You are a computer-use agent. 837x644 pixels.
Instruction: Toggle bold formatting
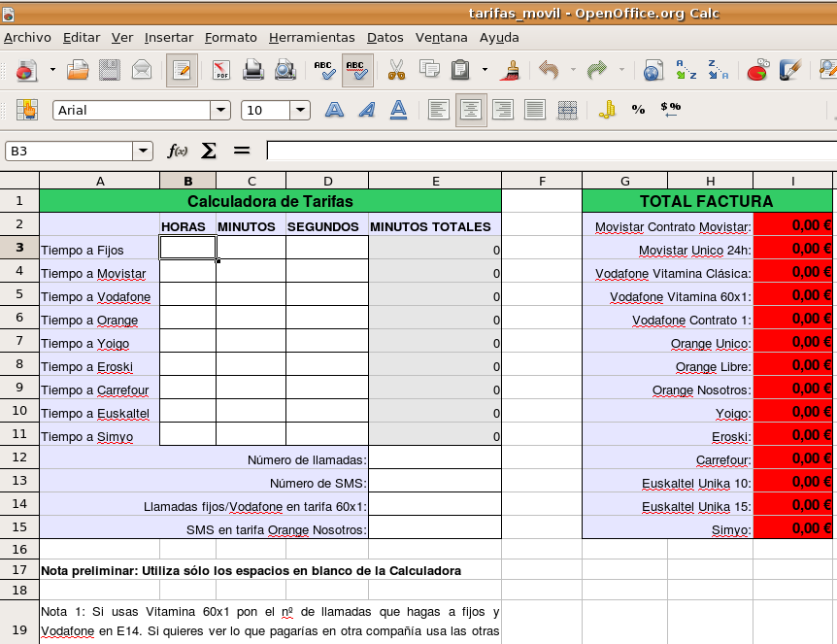click(x=334, y=110)
